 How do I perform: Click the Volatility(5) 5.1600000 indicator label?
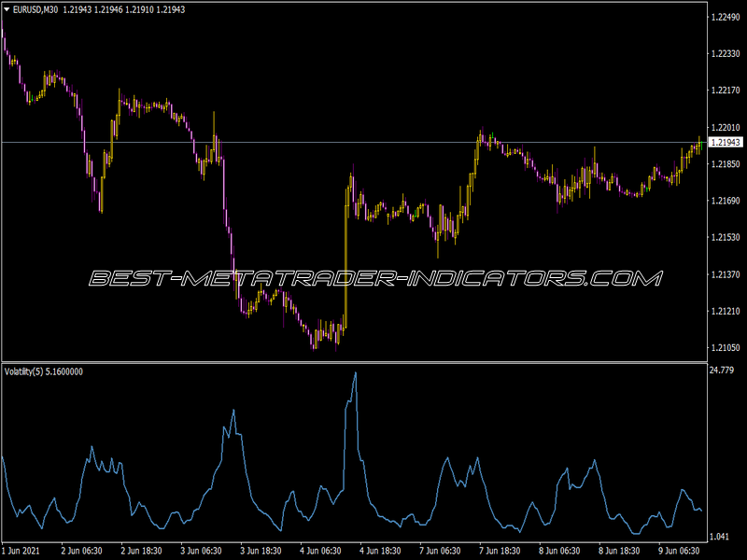click(43, 371)
